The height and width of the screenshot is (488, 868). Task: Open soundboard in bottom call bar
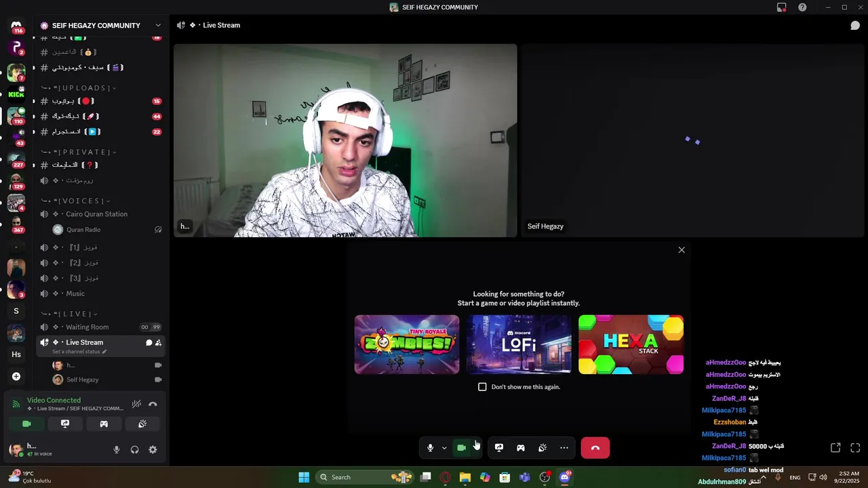coord(542,448)
